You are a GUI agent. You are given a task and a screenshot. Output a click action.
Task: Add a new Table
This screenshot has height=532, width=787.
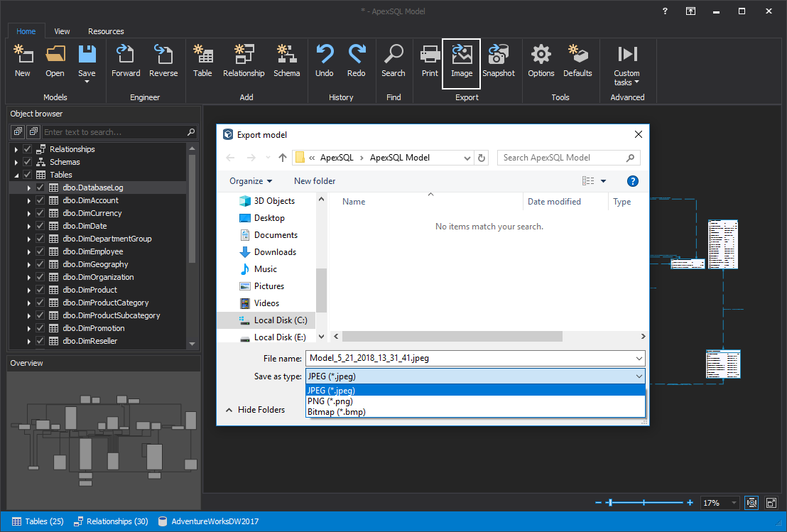202,60
